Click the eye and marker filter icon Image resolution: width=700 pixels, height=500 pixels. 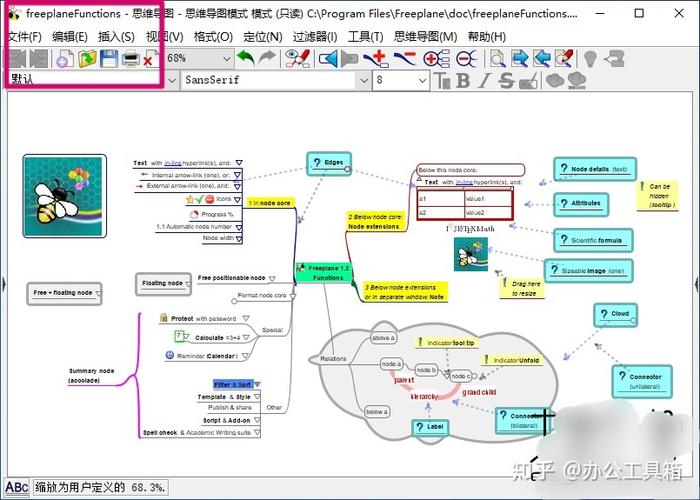click(x=298, y=58)
